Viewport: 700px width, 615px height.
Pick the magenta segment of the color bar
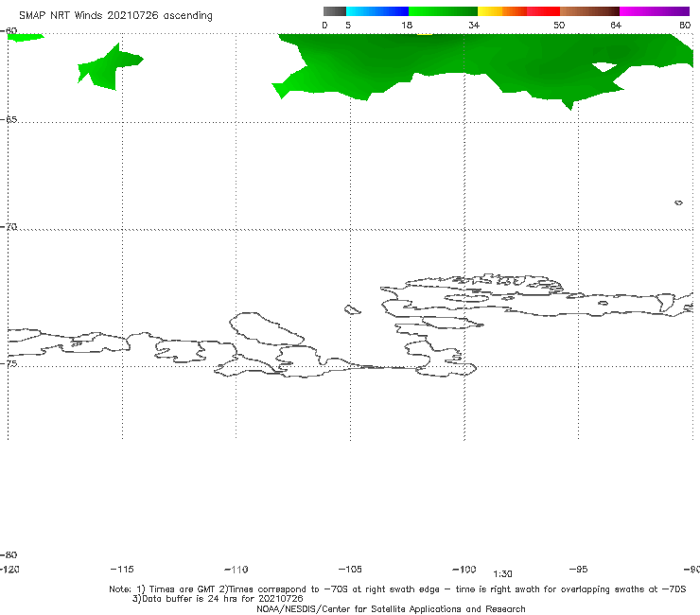pos(655,11)
